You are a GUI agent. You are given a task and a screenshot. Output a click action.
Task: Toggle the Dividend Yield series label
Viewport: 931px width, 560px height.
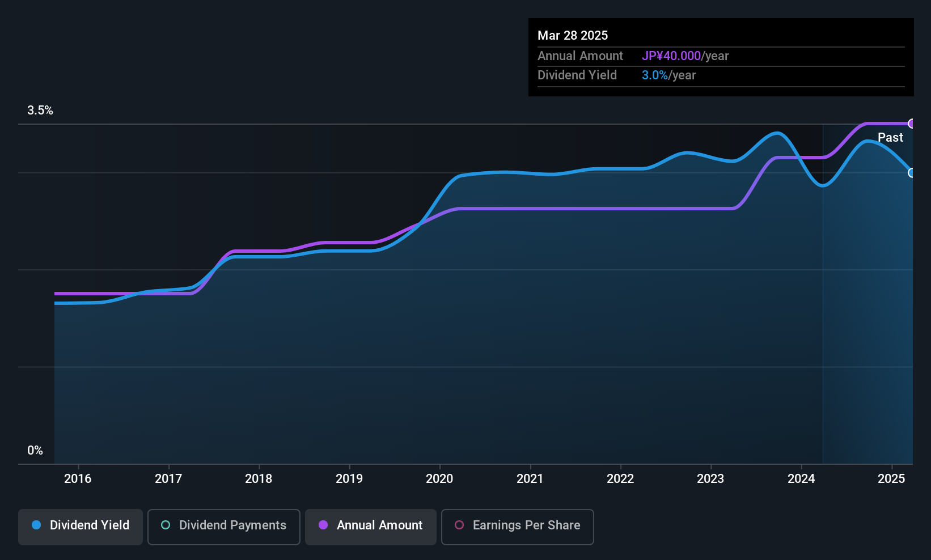pos(90,525)
